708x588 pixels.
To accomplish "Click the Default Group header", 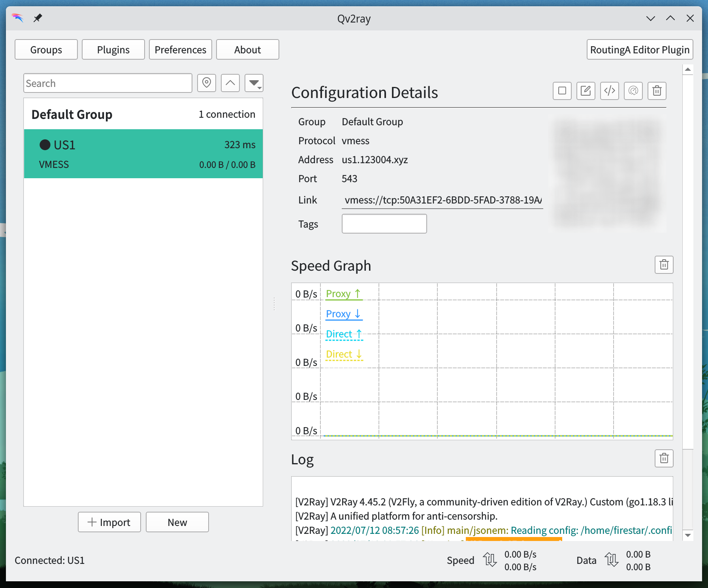I will (143, 114).
